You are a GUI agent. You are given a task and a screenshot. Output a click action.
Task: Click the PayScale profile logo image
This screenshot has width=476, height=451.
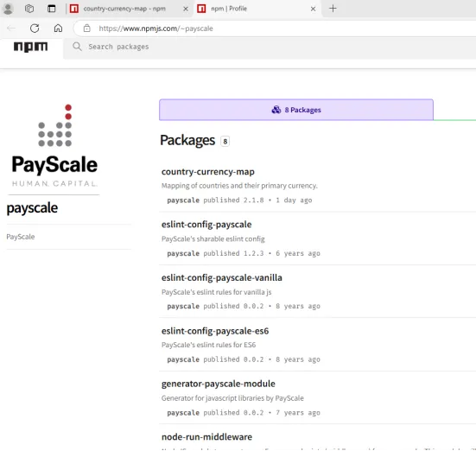[x=54, y=146]
